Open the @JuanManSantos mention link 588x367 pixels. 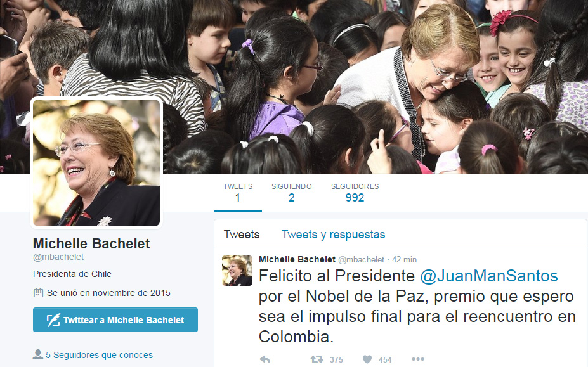click(489, 276)
